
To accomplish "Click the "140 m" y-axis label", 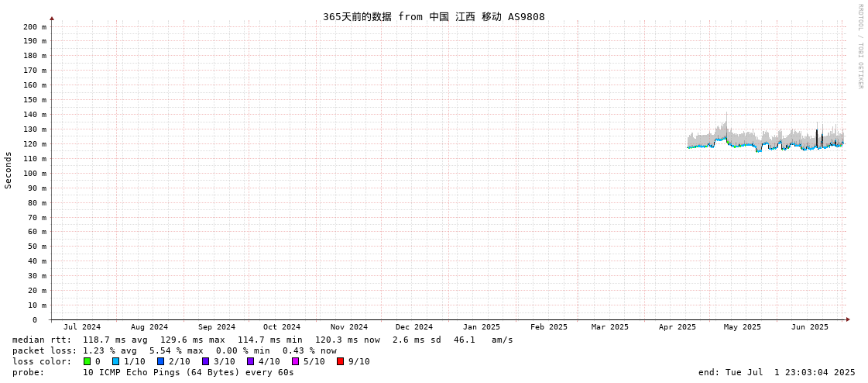I will 35,115.
